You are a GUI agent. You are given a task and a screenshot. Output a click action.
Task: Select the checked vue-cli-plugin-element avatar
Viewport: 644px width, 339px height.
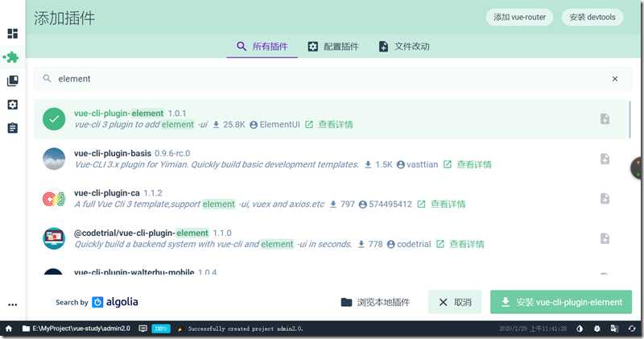pyautogui.click(x=54, y=118)
